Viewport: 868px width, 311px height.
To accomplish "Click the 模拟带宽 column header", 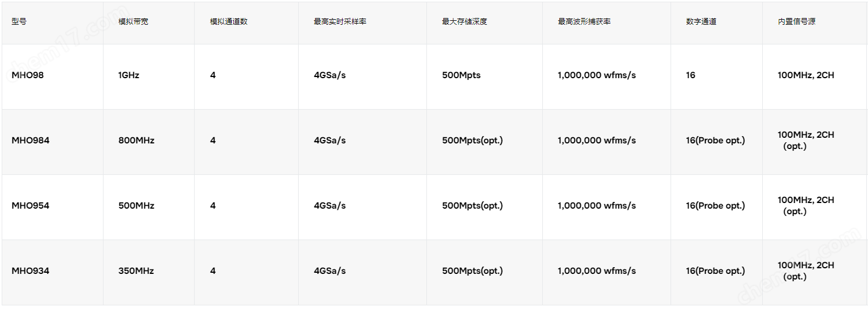I will click(x=133, y=22).
